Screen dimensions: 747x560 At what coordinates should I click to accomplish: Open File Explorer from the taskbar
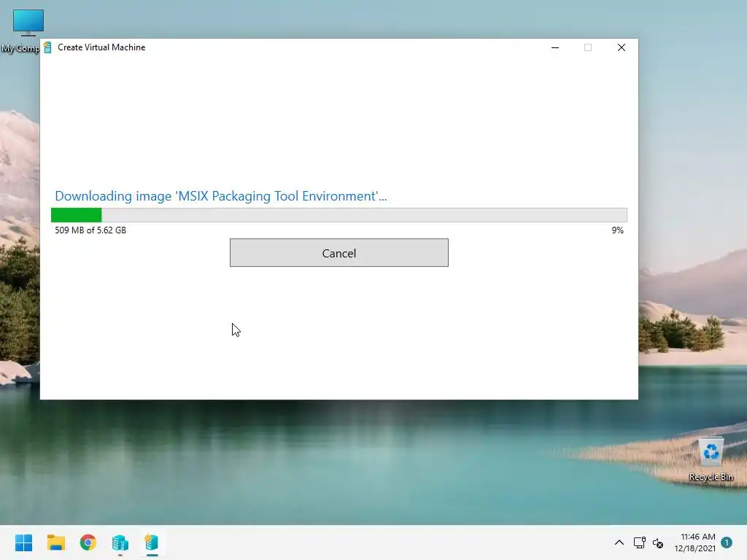[x=55, y=542]
